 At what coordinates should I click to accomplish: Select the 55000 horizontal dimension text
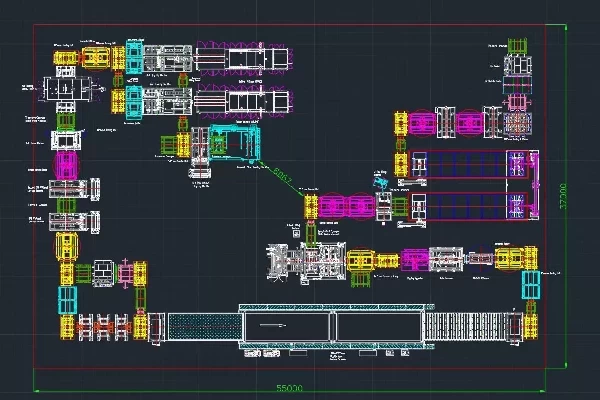(x=289, y=388)
